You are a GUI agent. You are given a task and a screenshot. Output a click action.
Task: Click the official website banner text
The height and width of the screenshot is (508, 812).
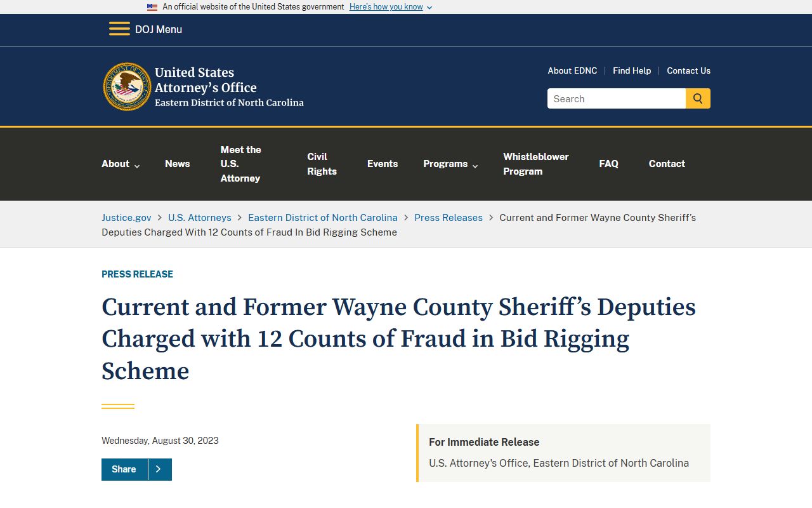pos(253,7)
